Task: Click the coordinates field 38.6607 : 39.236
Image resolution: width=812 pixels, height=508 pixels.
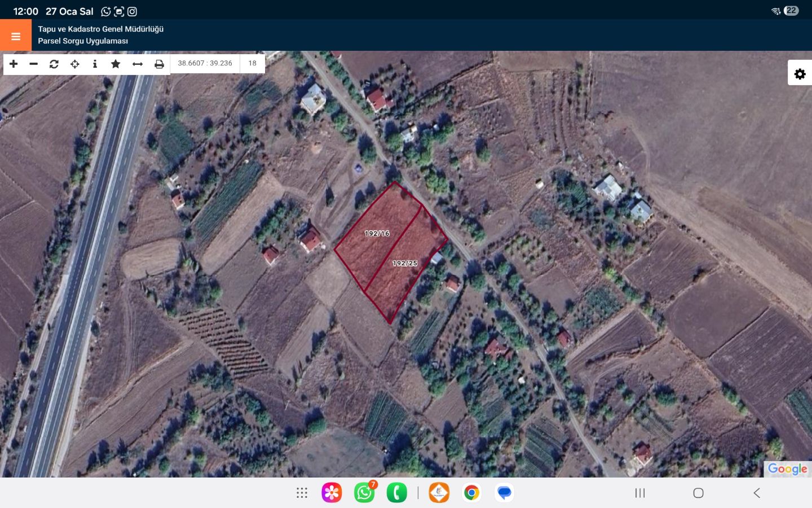Action: coord(205,63)
